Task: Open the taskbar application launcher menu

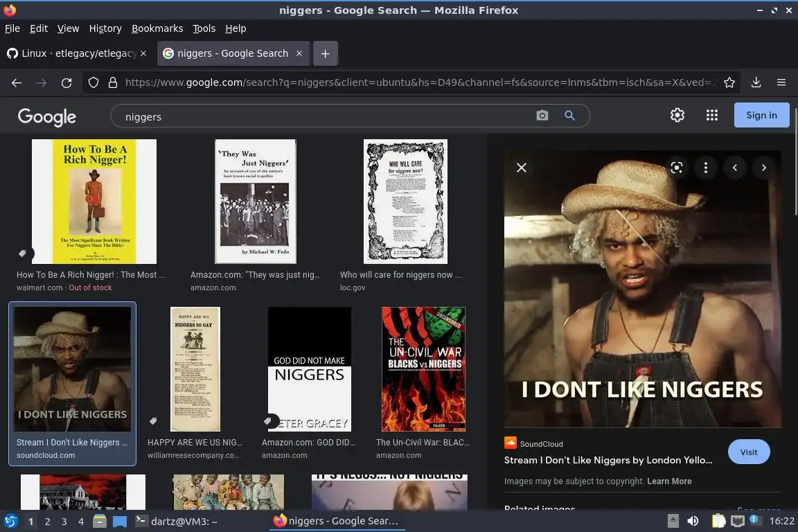Action: coord(10,521)
